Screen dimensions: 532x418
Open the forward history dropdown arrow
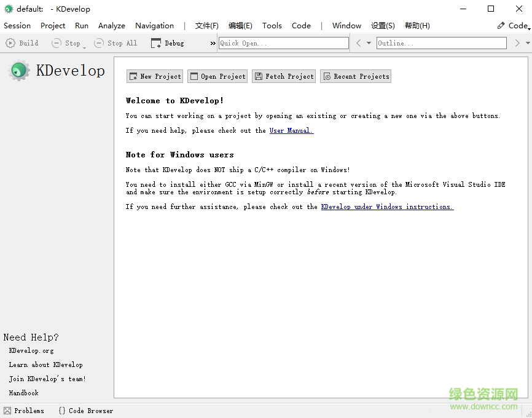(x=528, y=43)
